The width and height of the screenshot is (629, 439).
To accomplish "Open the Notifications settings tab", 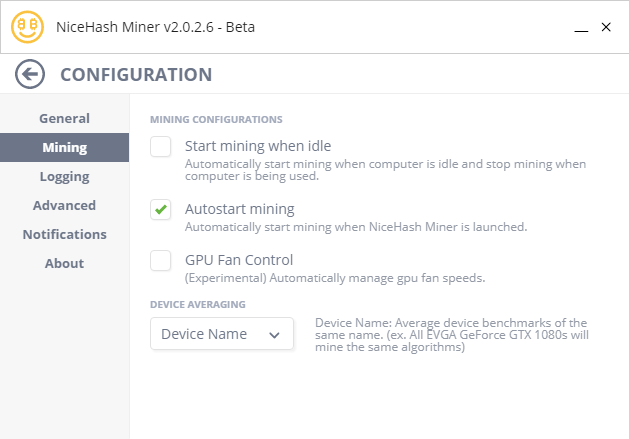I will pyautogui.click(x=64, y=234).
